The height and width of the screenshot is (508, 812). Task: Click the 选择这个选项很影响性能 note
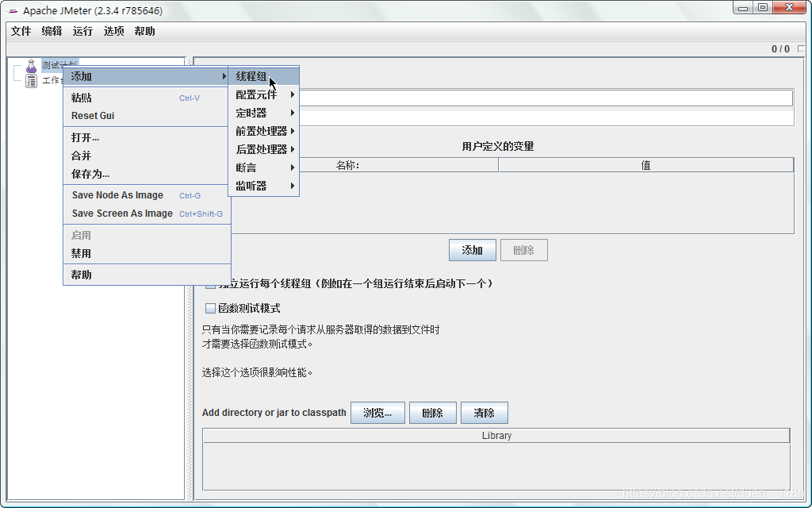click(257, 372)
